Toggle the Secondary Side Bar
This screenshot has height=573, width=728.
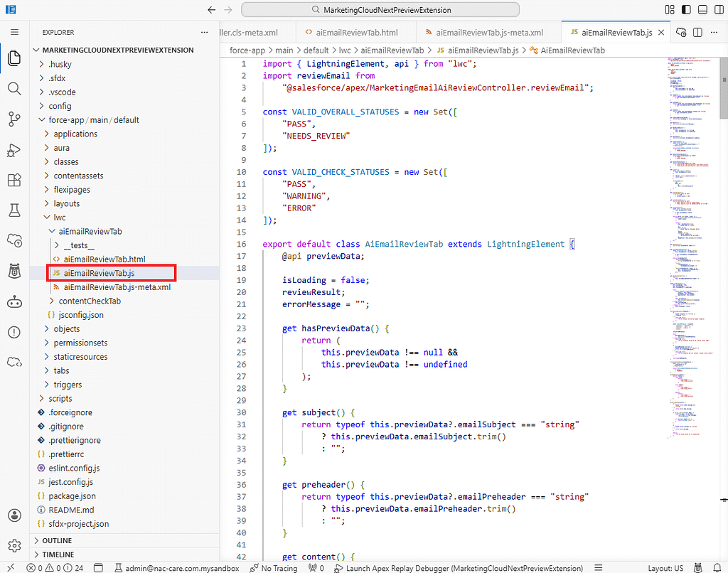tap(719, 10)
